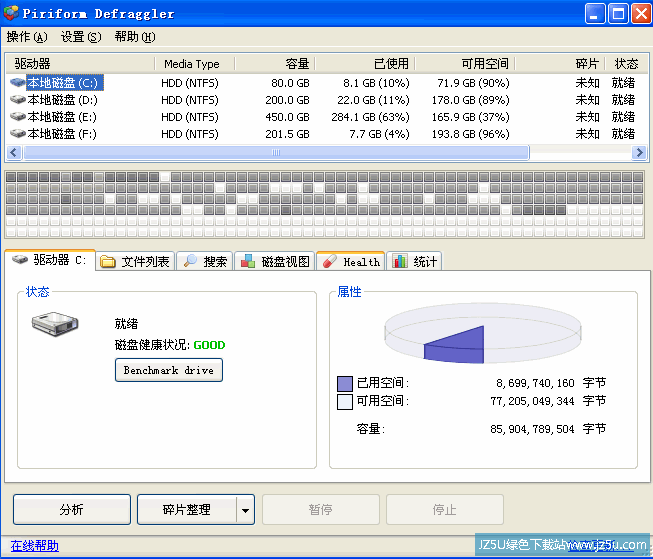The width and height of the screenshot is (653, 559).
Task: Click the right arrow of drive list scrollbar
Action: click(x=639, y=152)
